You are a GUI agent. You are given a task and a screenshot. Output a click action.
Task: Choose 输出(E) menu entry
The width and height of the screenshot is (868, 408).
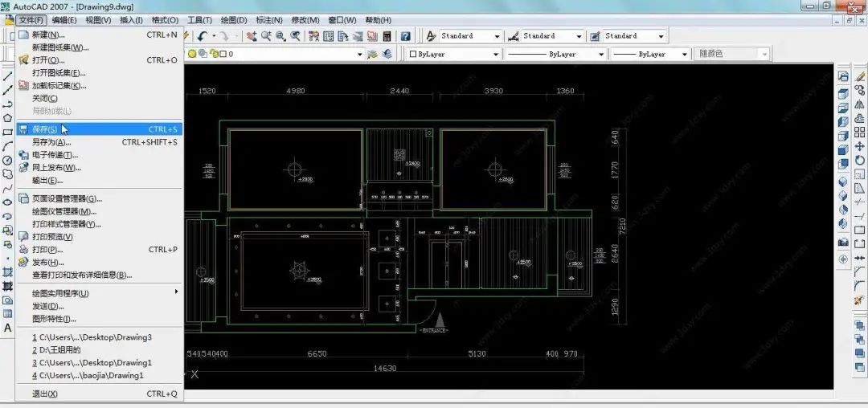point(100,180)
